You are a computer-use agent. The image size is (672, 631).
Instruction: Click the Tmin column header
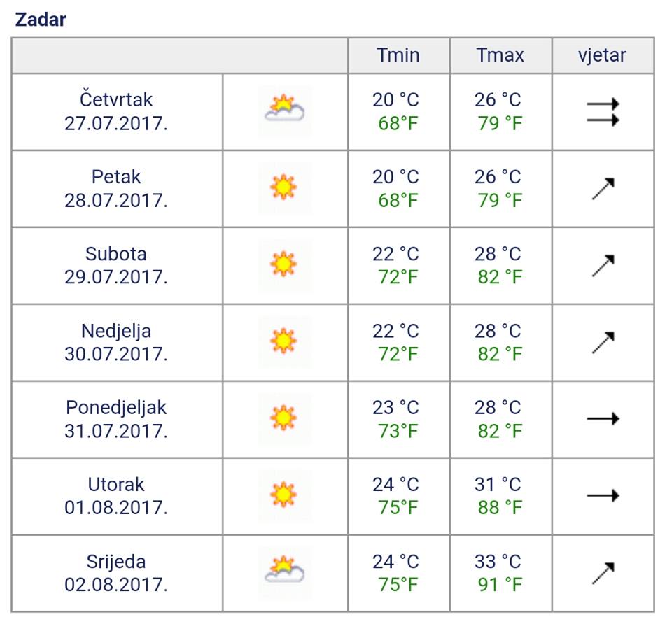click(x=398, y=55)
